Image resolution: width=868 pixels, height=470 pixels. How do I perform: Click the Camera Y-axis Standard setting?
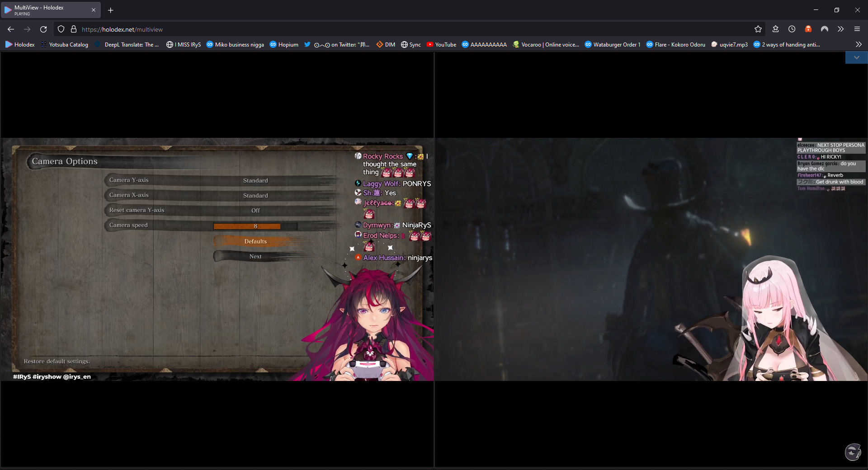(222, 180)
